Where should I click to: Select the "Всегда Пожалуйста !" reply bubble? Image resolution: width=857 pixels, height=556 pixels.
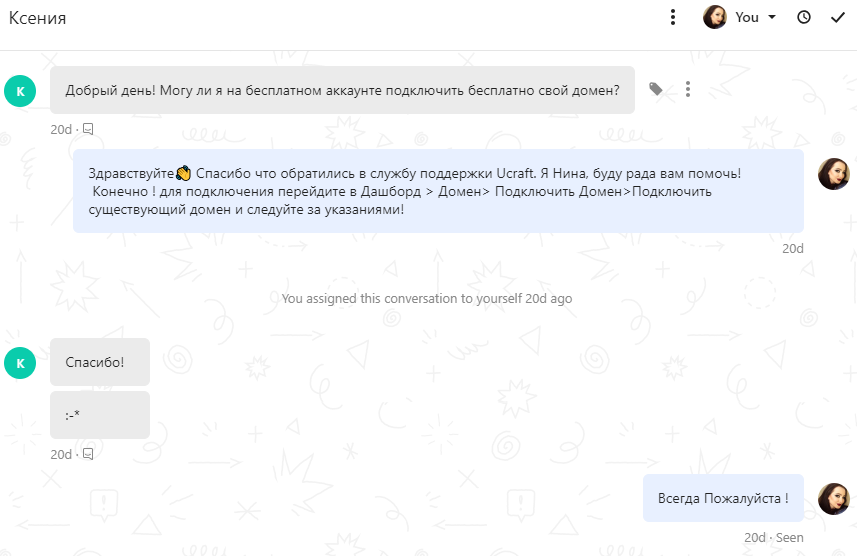pyautogui.click(x=723, y=498)
